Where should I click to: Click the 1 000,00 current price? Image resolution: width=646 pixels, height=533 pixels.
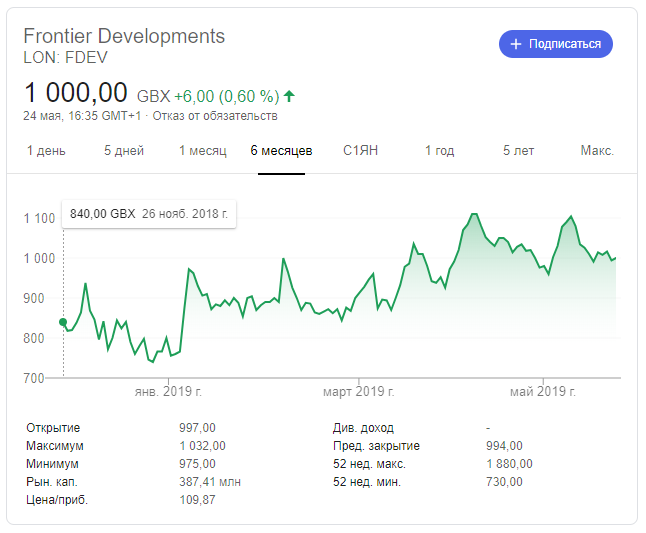(76, 92)
